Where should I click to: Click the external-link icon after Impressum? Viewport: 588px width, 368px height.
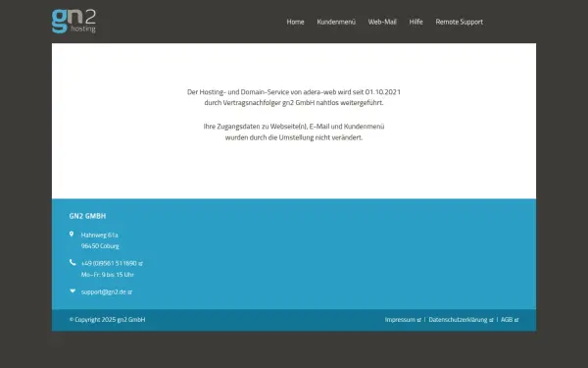[418, 320]
